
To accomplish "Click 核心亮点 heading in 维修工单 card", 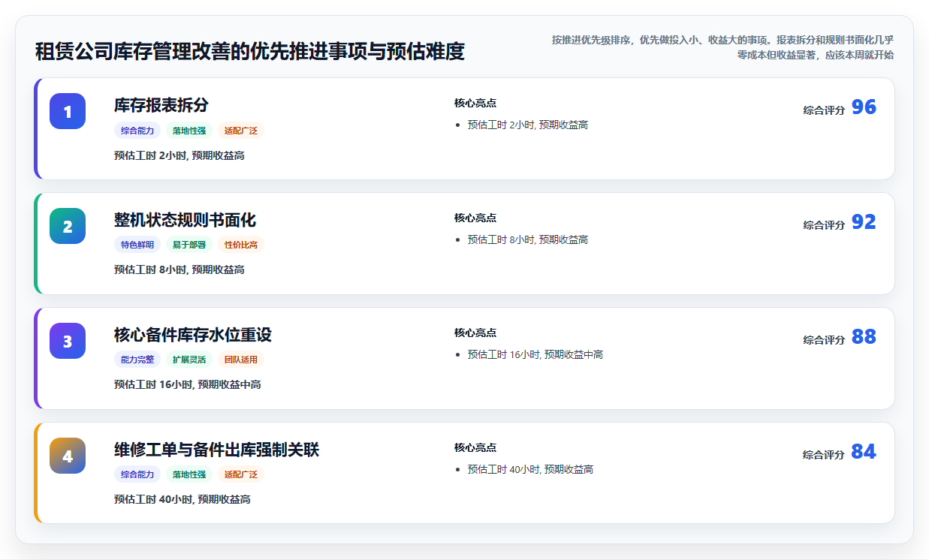I will click(475, 447).
